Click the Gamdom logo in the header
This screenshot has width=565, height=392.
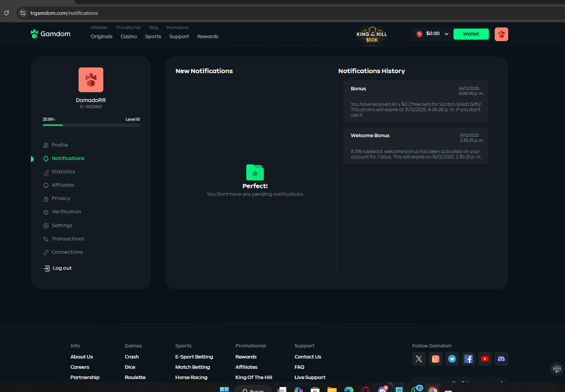pyautogui.click(x=51, y=34)
